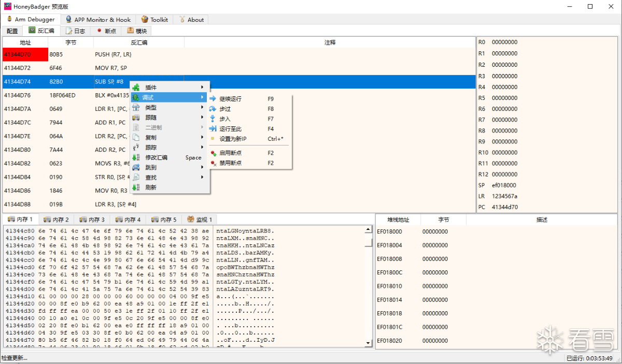This screenshot has height=364, width=622.
Task: Select 设置为新IP entry
Action: 250,139
